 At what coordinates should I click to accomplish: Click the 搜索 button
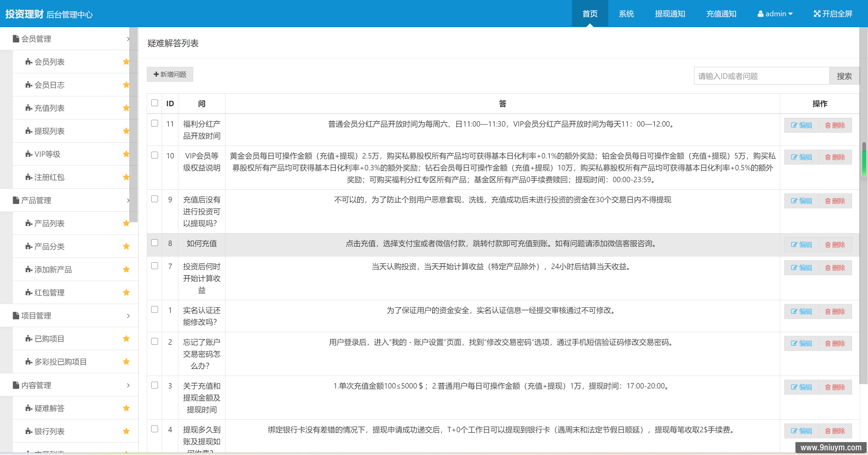pyautogui.click(x=844, y=76)
